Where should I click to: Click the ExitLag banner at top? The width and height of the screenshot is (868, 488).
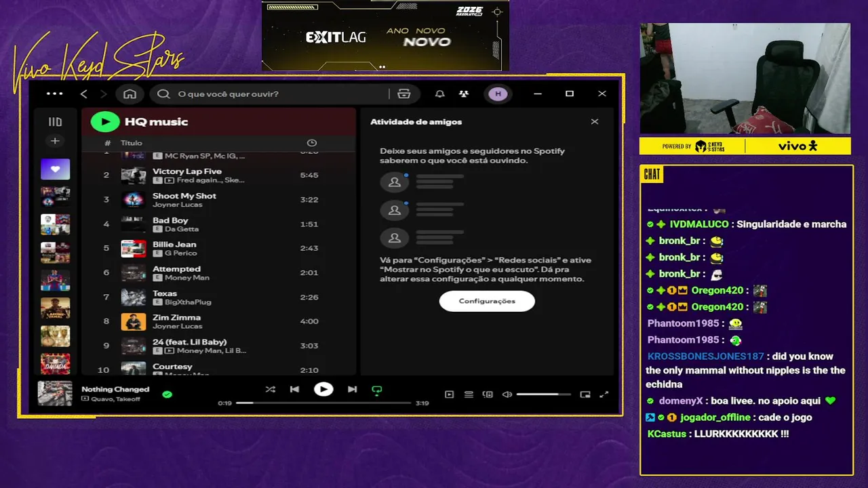pos(385,36)
